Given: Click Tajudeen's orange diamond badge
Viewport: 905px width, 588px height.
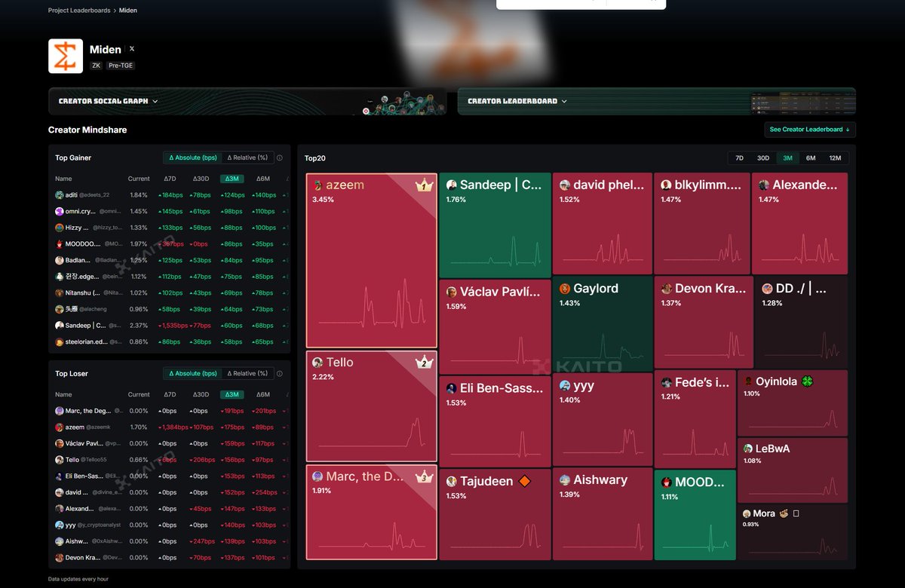Looking at the screenshot, I should pyautogui.click(x=524, y=481).
